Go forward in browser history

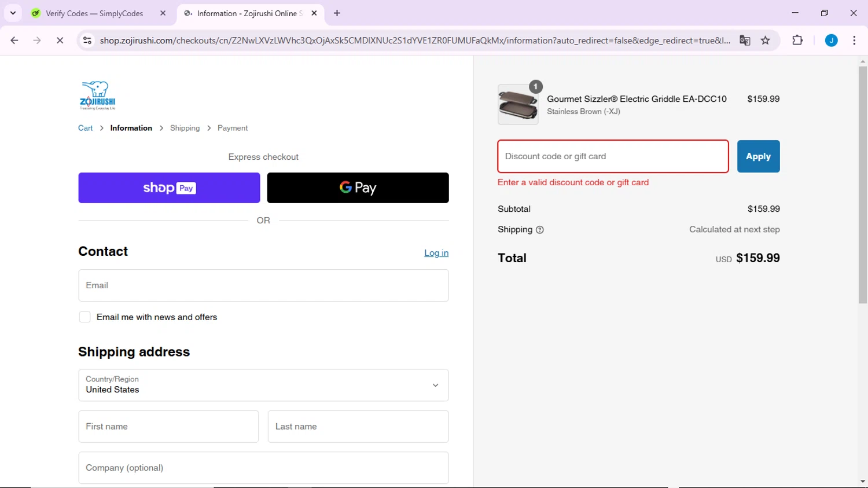click(37, 41)
